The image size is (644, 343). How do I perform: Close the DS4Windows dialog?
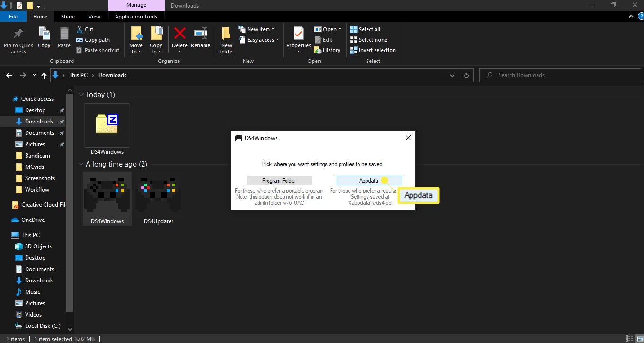[408, 138]
